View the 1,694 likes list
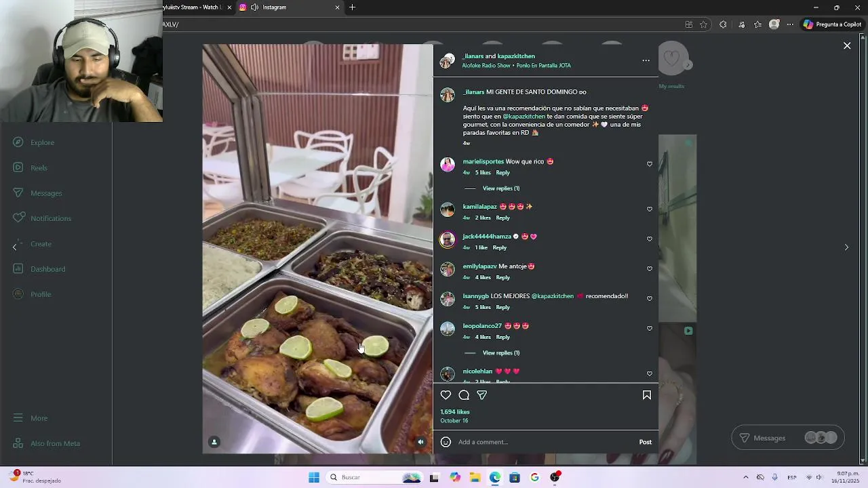This screenshot has height=488, width=868. (455, 412)
